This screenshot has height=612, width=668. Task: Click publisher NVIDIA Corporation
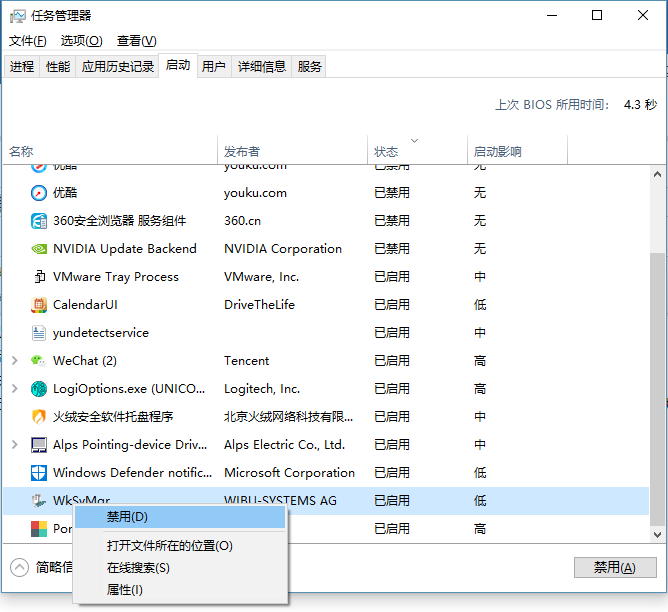(x=283, y=249)
